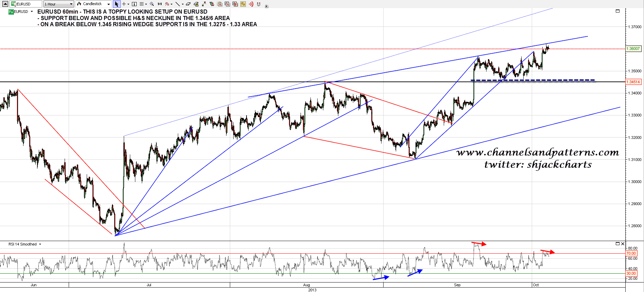
Task: Click the red 1.34514 price level marker
Action: tap(633, 82)
